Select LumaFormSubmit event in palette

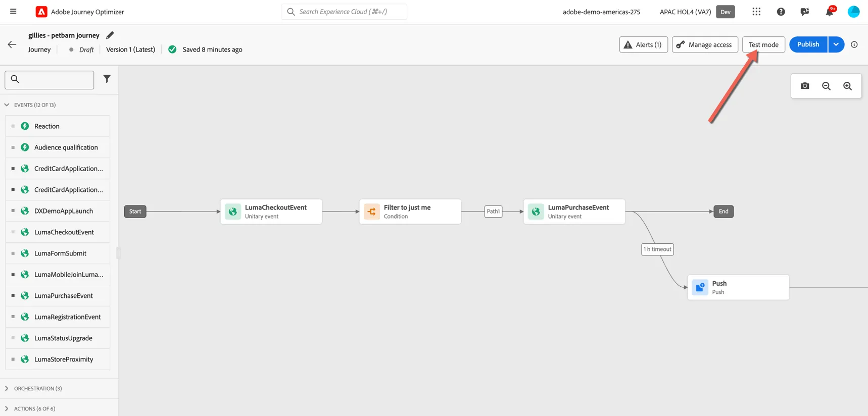58,253
